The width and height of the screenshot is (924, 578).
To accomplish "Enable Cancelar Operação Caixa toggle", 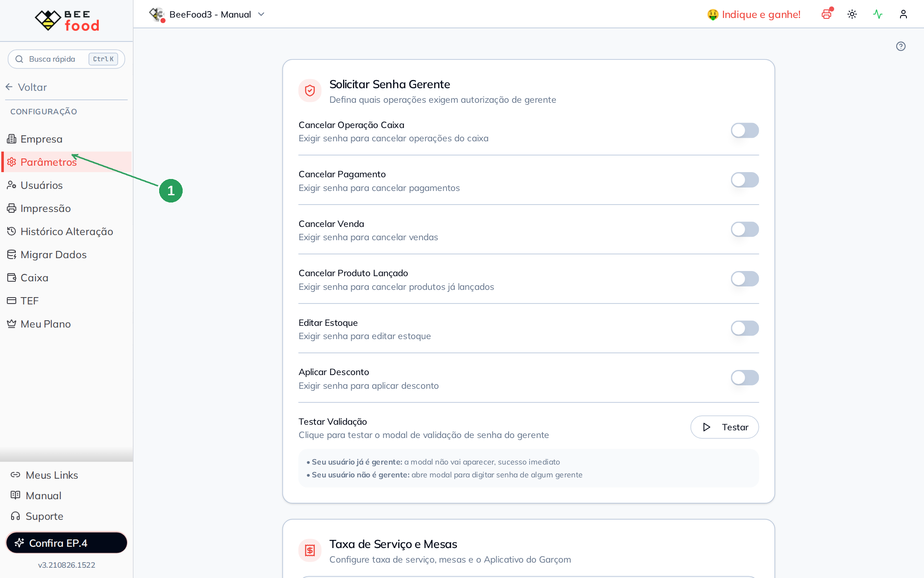I will [x=745, y=130].
